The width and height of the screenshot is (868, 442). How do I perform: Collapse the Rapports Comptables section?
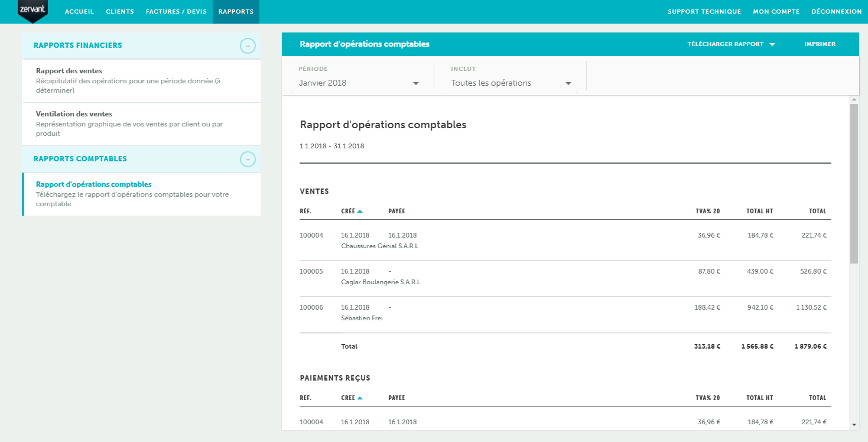pos(248,159)
